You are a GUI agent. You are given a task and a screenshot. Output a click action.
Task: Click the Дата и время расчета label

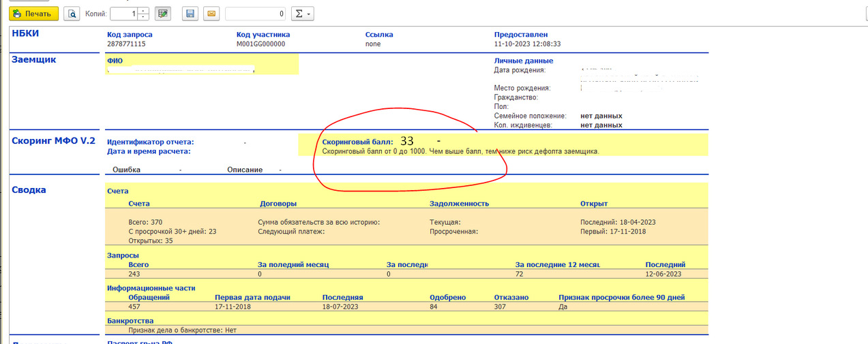[x=149, y=151]
